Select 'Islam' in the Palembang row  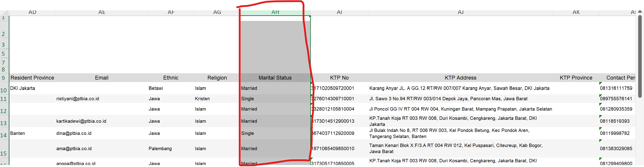click(x=217, y=149)
